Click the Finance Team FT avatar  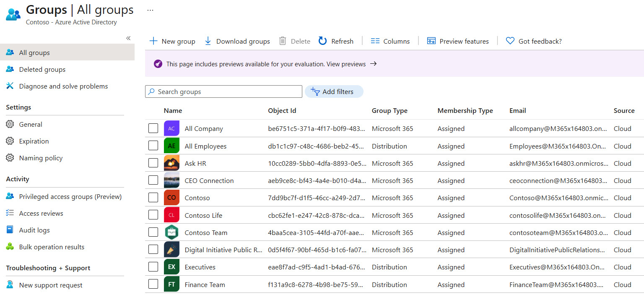click(171, 285)
